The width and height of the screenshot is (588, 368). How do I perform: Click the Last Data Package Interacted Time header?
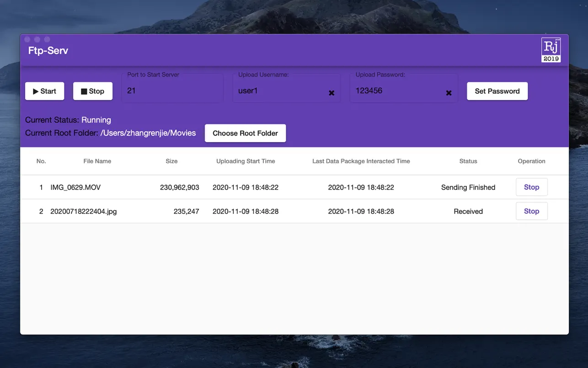[x=361, y=161]
